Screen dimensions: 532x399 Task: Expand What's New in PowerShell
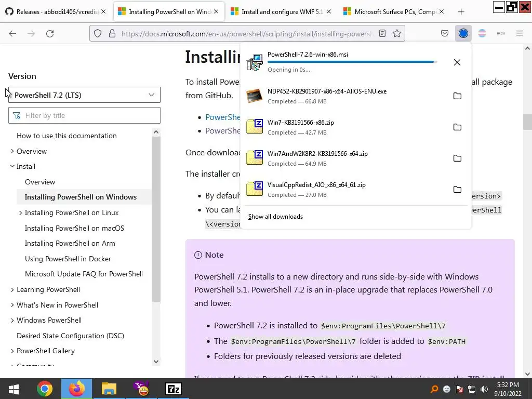(12, 305)
